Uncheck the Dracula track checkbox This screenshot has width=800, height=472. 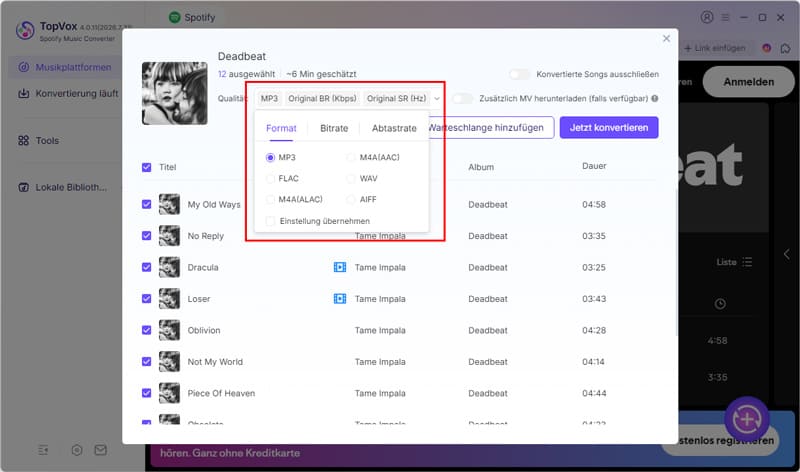tap(146, 267)
